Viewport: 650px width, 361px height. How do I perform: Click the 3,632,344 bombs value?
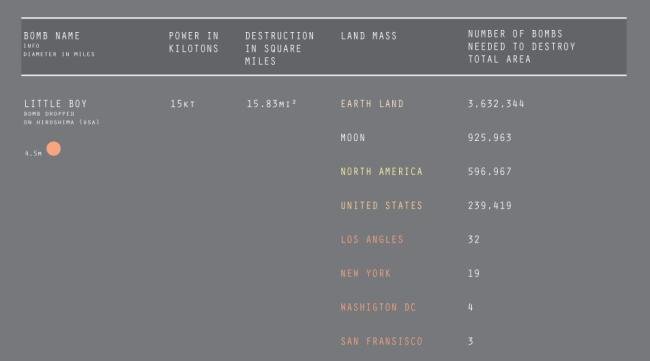[x=496, y=104]
